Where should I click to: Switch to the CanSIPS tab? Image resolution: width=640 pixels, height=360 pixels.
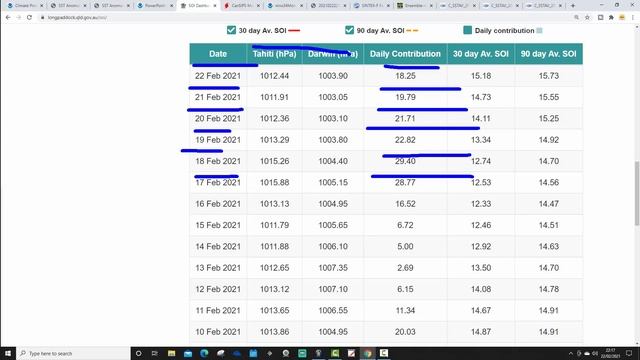pos(241,6)
